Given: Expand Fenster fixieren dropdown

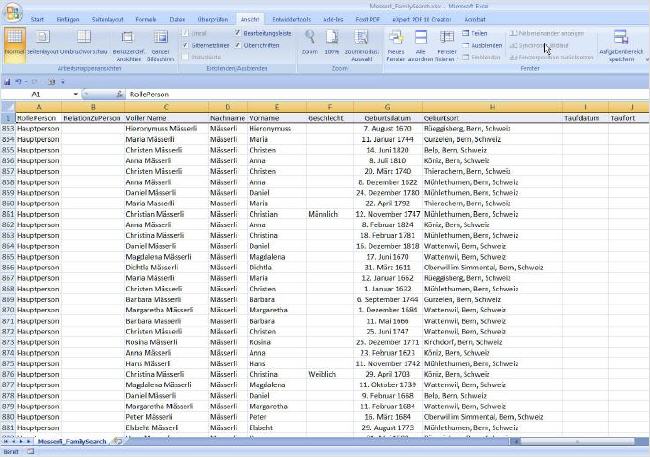Looking at the screenshot, I should click(x=446, y=46).
